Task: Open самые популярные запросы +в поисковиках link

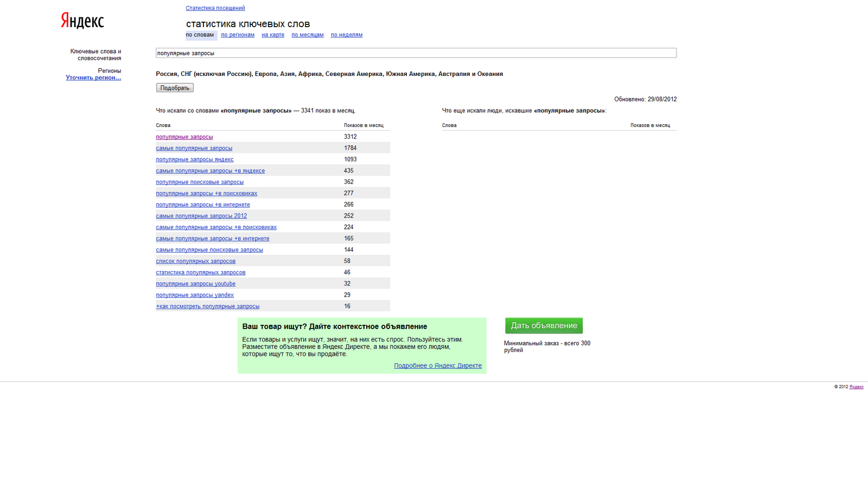Action: click(x=216, y=227)
